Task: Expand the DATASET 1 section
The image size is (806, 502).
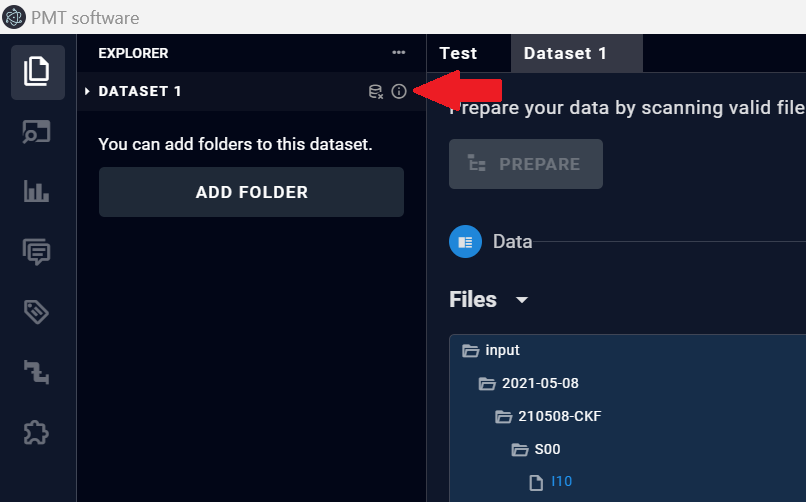Action: point(88,92)
